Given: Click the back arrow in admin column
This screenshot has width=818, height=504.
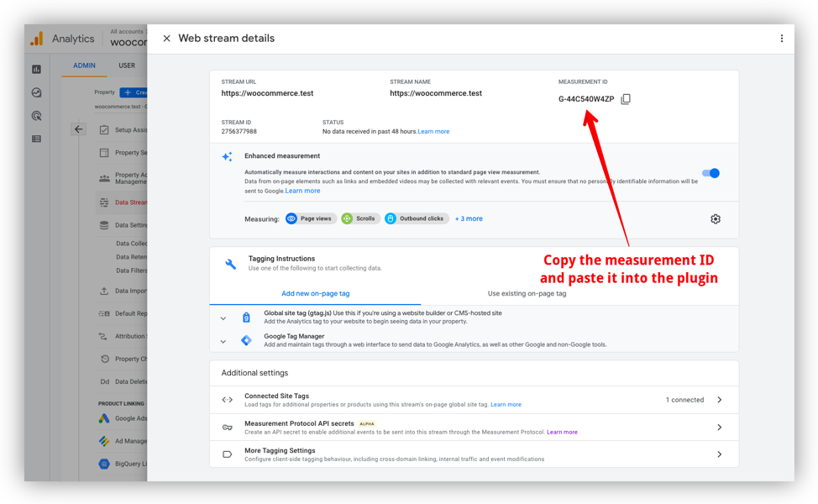Looking at the screenshot, I should (x=78, y=129).
